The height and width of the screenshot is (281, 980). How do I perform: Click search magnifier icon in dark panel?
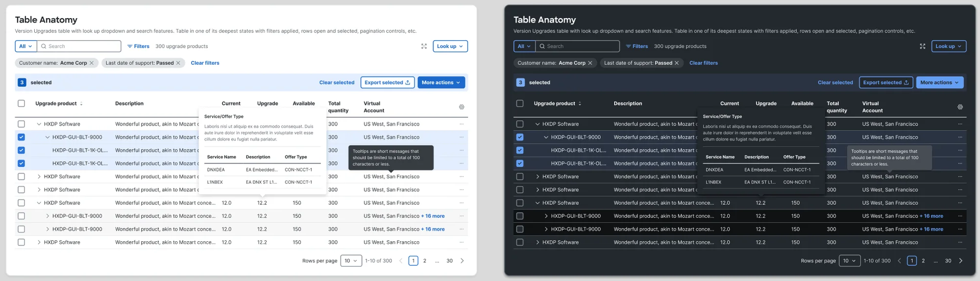coord(542,46)
